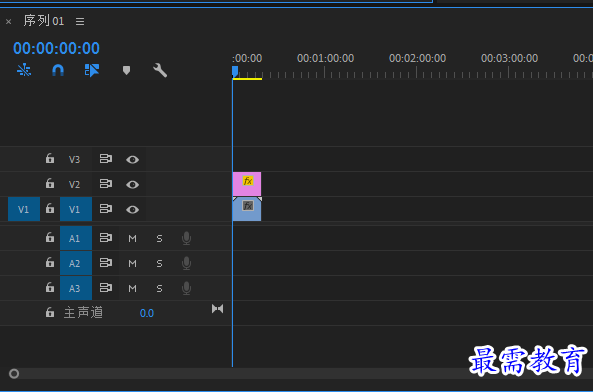
Task: Toggle Linked Selection icon
Action: tap(92, 70)
